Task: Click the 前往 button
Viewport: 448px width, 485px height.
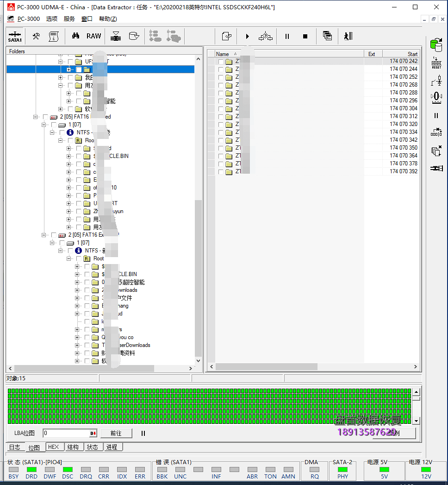Action: tap(116, 433)
